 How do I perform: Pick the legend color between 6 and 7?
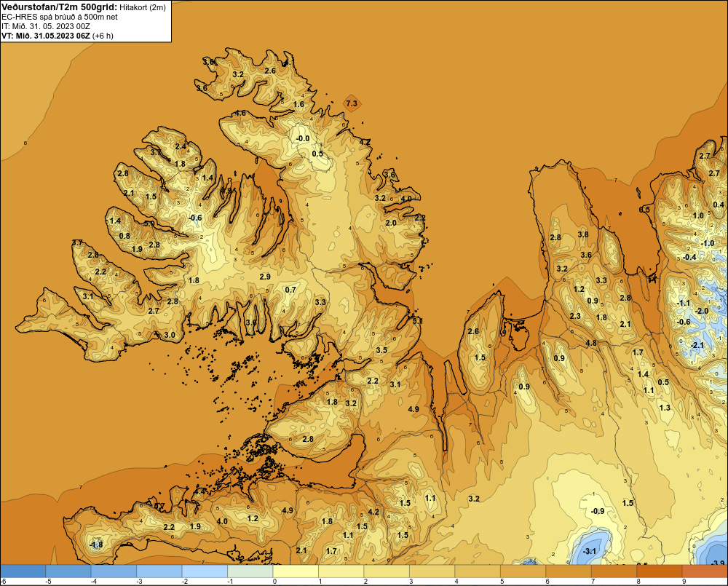pos(569,571)
